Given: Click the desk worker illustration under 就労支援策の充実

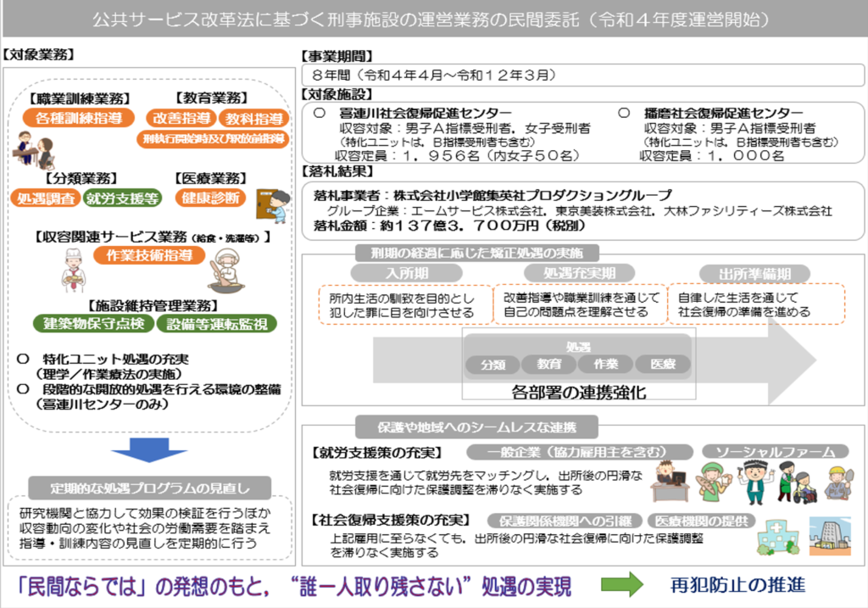Looking at the screenshot, I should pyautogui.click(x=668, y=480).
